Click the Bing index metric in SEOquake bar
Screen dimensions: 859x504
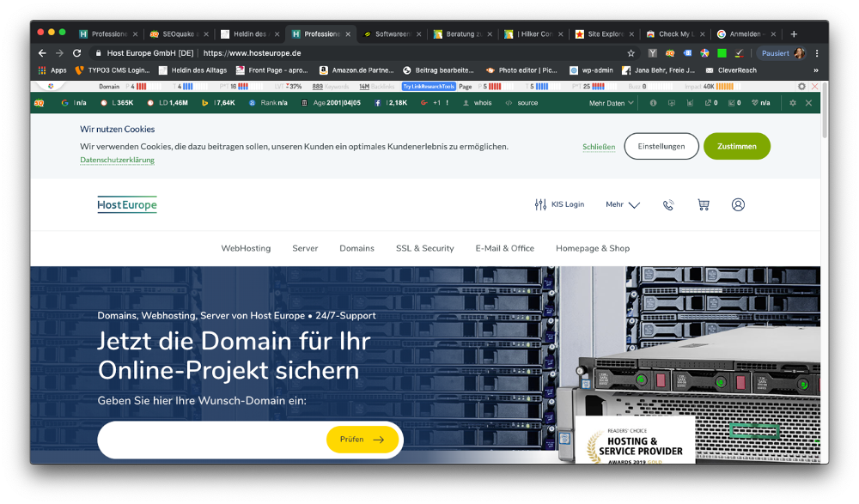(x=218, y=103)
